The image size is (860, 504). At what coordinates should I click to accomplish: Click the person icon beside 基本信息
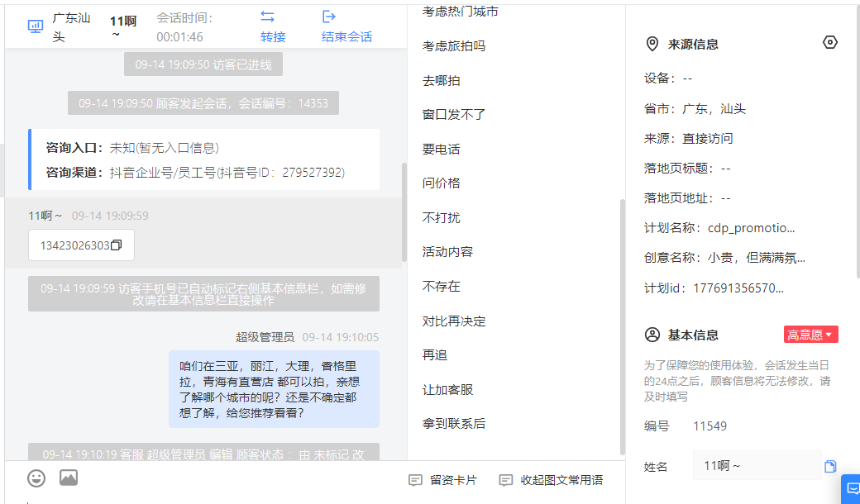tap(652, 335)
